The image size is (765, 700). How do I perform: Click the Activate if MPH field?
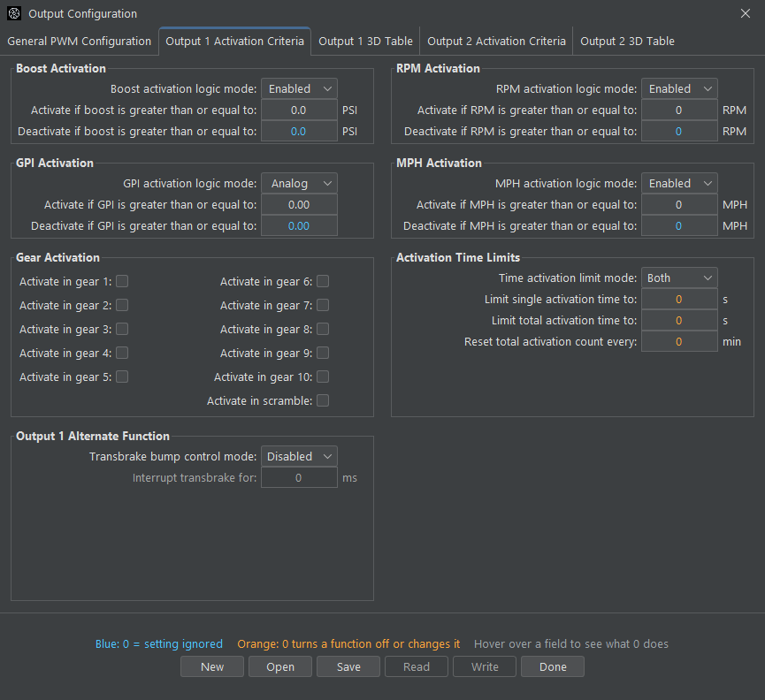[679, 205]
